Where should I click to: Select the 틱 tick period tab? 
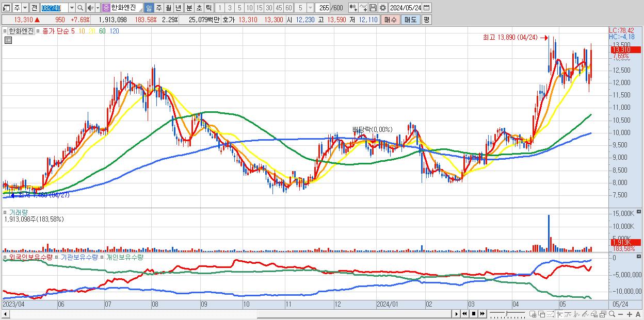pos(208,8)
